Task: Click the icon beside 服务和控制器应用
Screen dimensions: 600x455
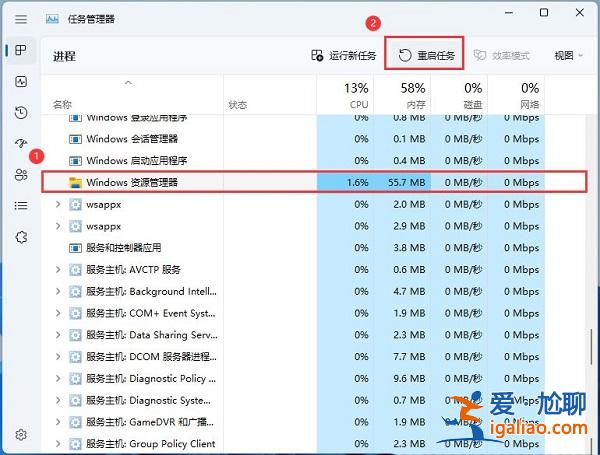Action: coord(75,248)
